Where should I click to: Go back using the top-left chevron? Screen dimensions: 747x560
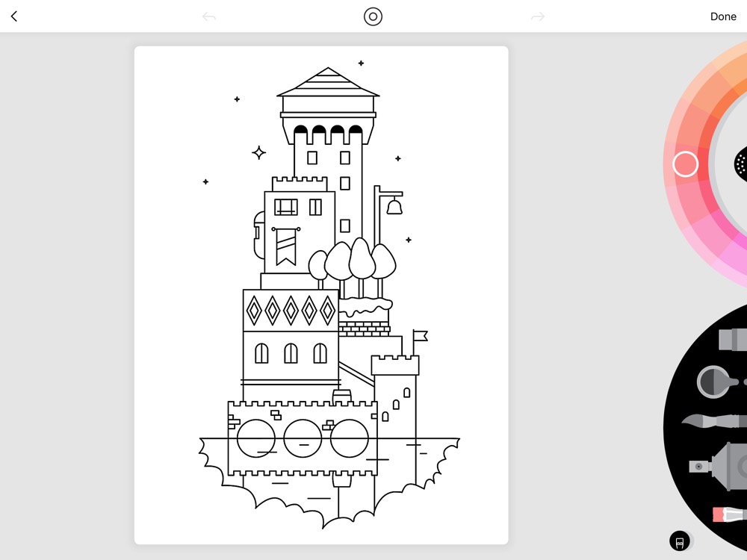point(13,16)
